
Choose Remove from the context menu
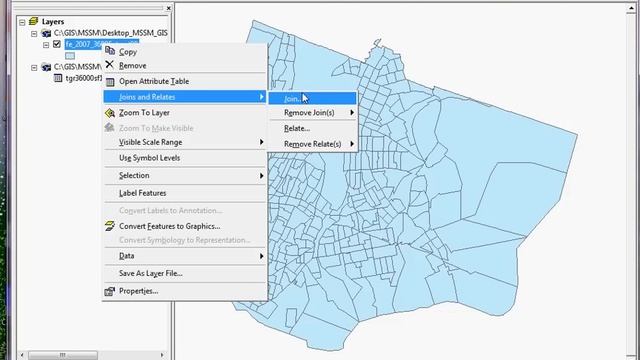click(x=185, y=65)
